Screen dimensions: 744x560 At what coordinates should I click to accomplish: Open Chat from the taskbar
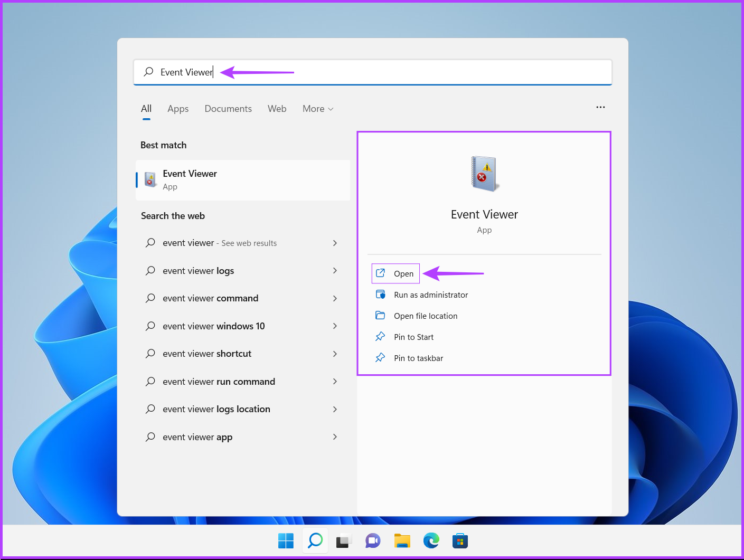pyautogui.click(x=373, y=540)
